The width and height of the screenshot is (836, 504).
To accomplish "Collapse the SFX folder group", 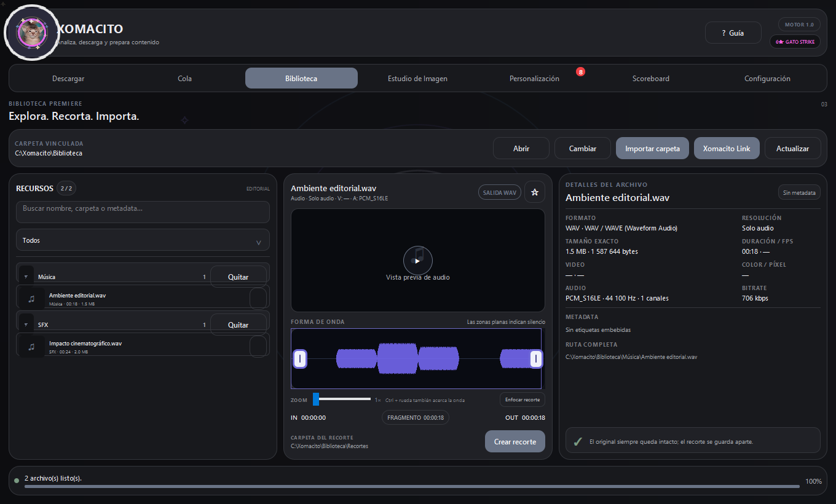I will 26,325.
